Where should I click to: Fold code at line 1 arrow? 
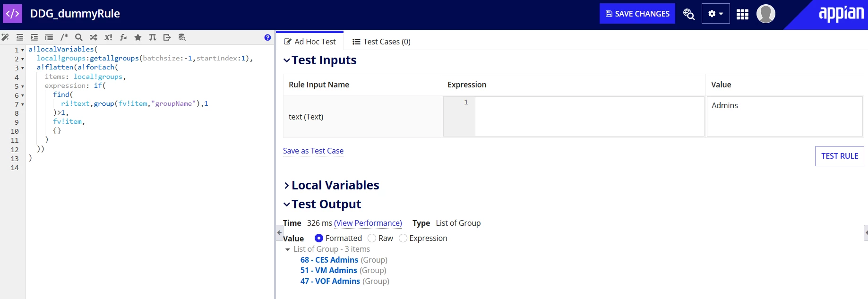[22, 50]
